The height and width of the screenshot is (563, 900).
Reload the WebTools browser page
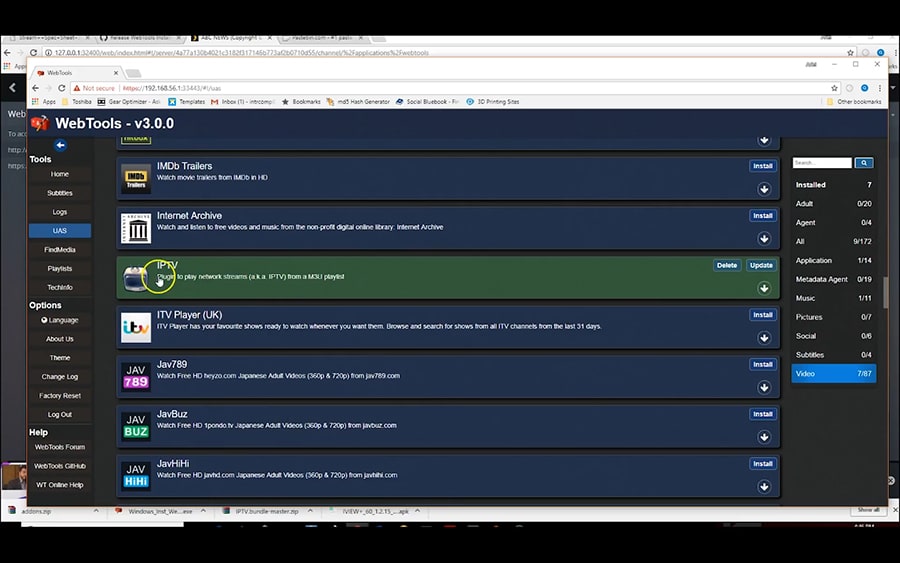pyautogui.click(x=61, y=88)
